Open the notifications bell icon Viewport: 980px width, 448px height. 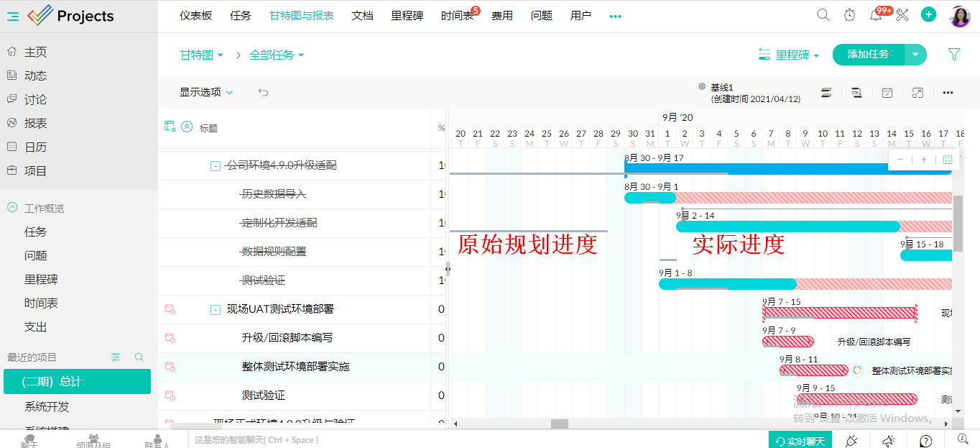tap(876, 15)
